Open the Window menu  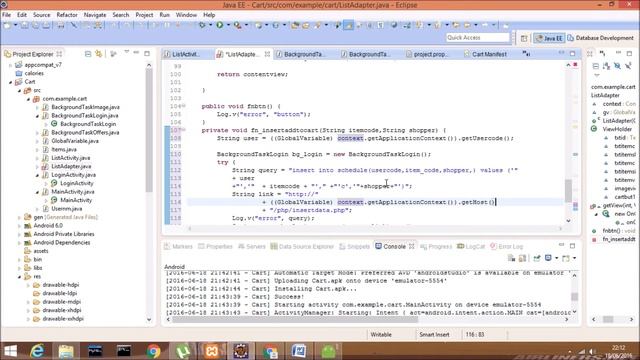(x=186, y=15)
